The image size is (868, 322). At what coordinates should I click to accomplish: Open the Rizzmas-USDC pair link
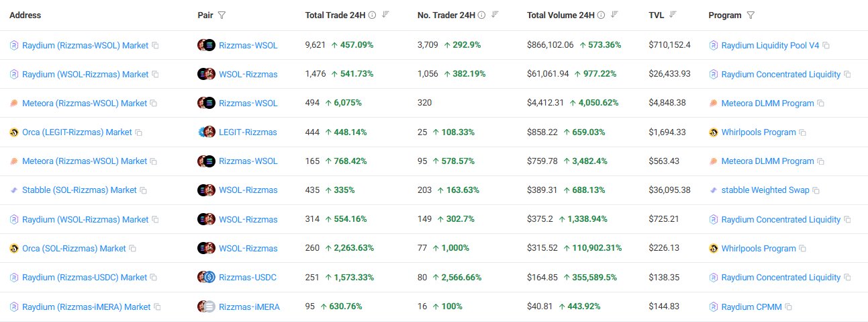[247, 278]
